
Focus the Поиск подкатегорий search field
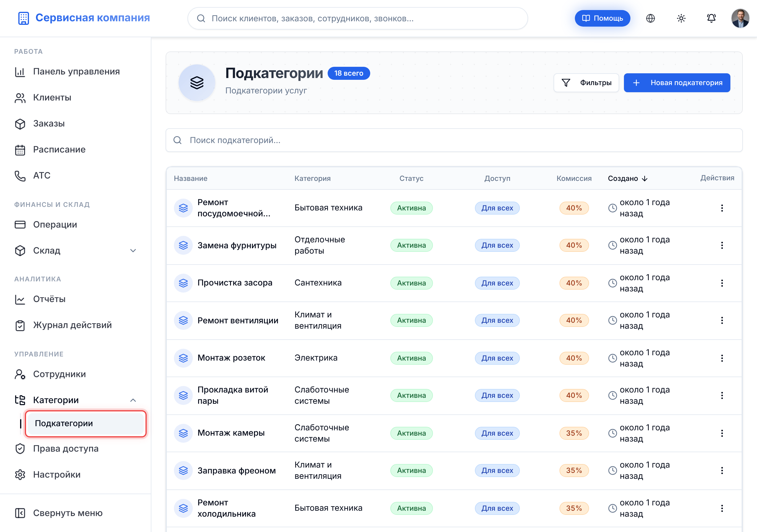coord(454,140)
